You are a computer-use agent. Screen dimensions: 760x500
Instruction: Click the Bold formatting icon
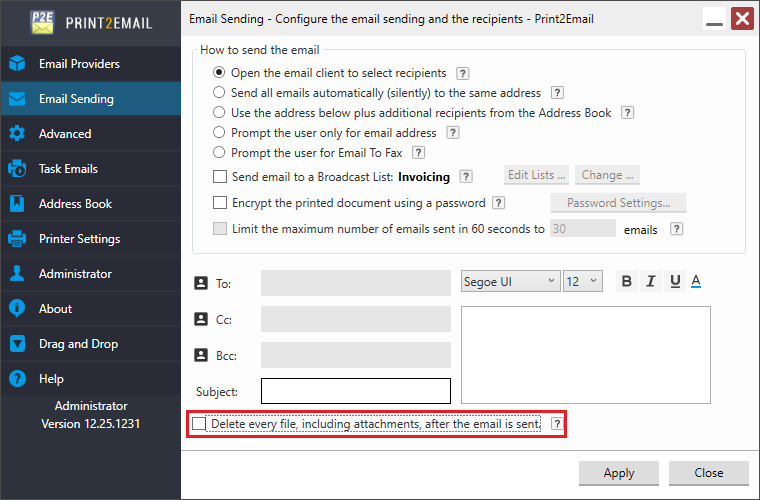(x=627, y=282)
